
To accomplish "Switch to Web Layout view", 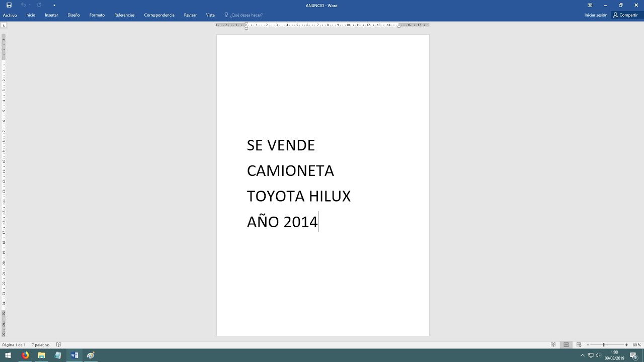I will pyautogui.click(x=579, y=345).
